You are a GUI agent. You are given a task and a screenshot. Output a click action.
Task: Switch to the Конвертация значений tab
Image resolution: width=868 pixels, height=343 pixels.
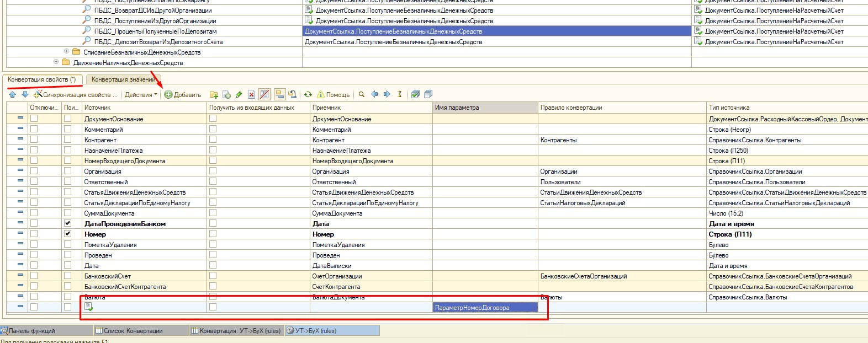point(123,79)
